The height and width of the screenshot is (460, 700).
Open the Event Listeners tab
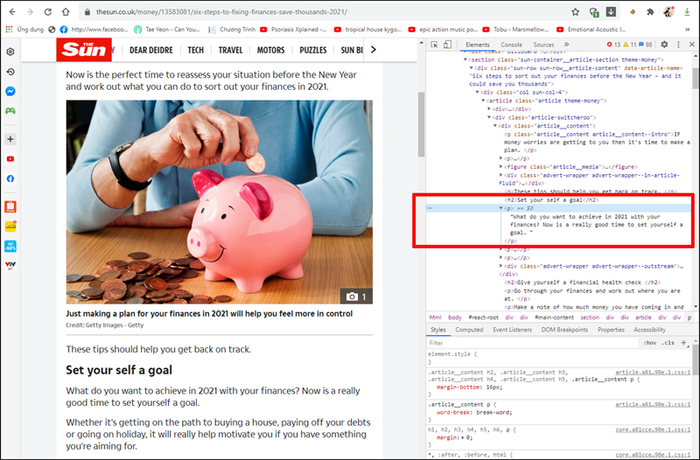(512, 330)
